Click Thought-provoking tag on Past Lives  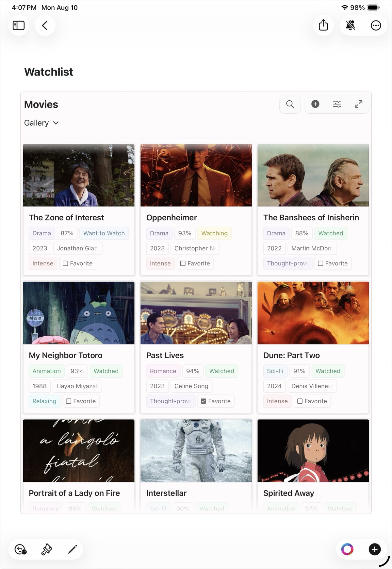click(171, 401)
